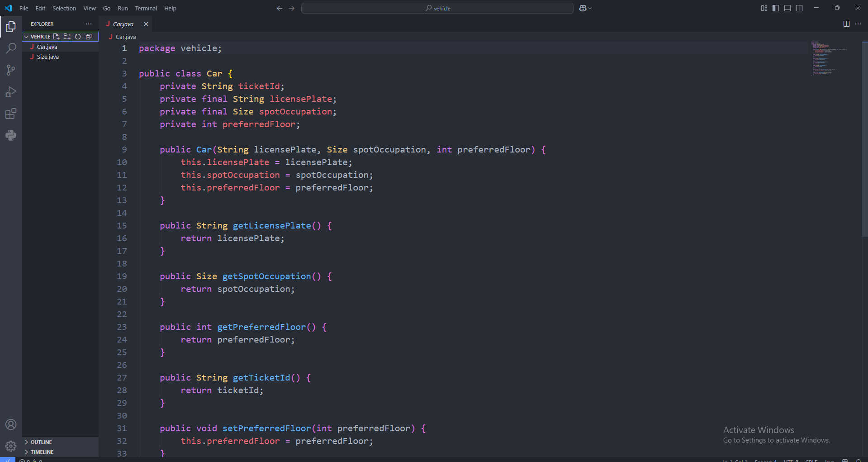Click the code minimap preview

pos(829,58)
